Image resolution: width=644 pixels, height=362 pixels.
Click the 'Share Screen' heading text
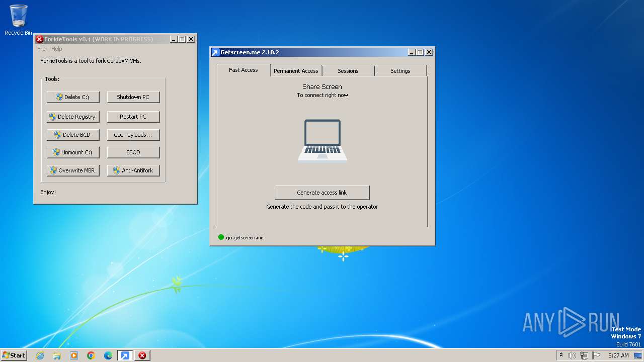322,86
